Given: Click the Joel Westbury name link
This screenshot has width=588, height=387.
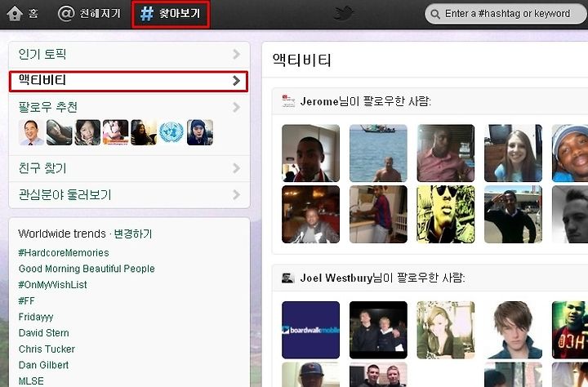Looking at the screenshot, I should point(336,278).
